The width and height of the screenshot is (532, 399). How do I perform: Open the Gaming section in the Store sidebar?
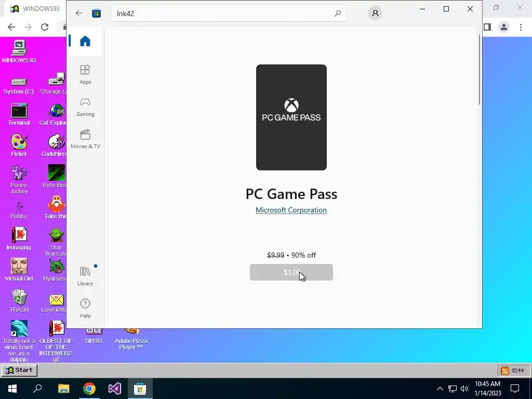(x=85, y=107)
